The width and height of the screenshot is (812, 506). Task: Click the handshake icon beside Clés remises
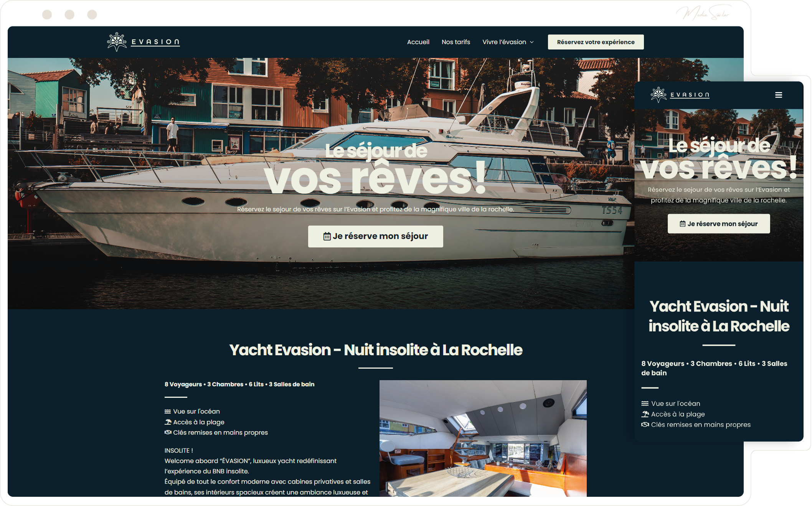(168, 432)
